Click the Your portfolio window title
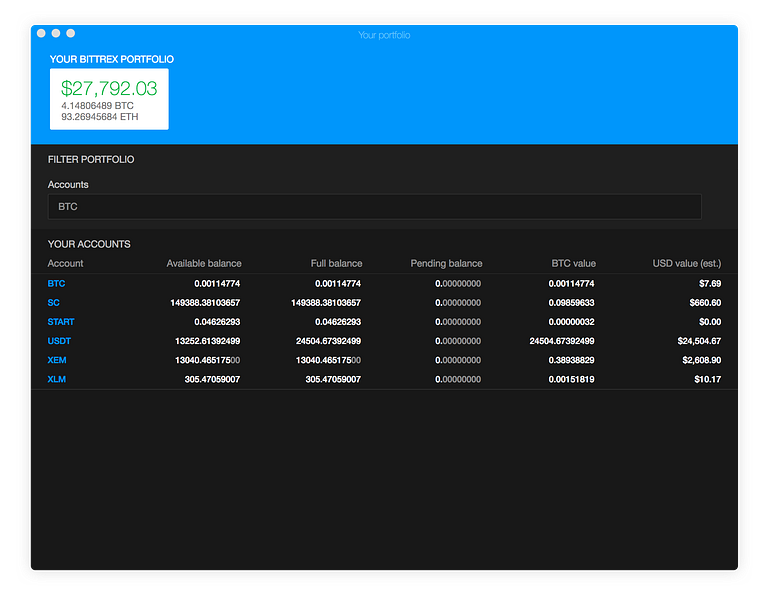Screen dimensions: 760x600 384,35
